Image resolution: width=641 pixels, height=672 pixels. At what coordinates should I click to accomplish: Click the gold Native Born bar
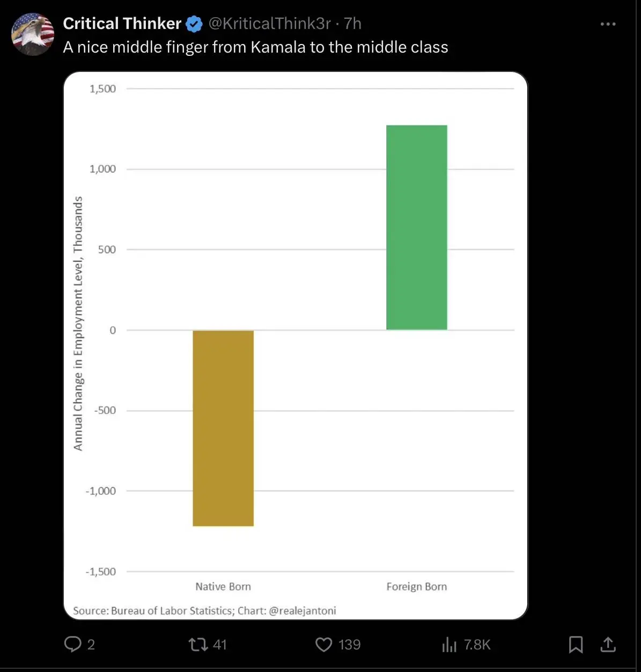tap(223, 428)
